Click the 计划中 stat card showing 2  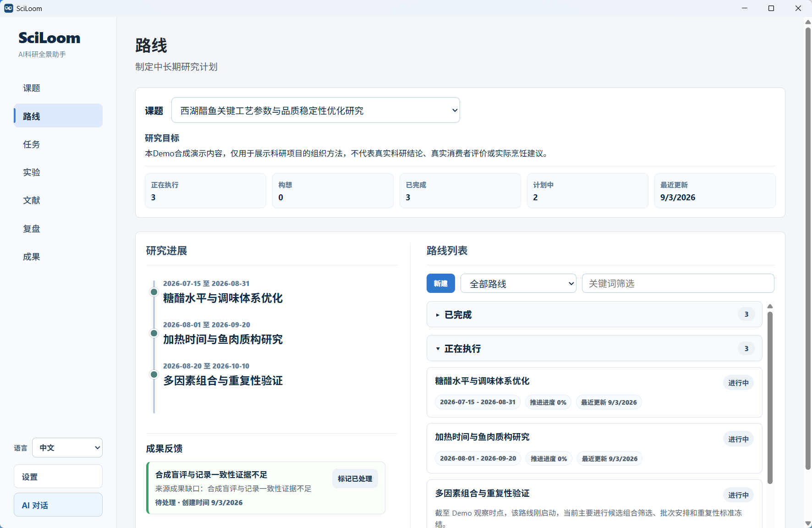(587, 191)
